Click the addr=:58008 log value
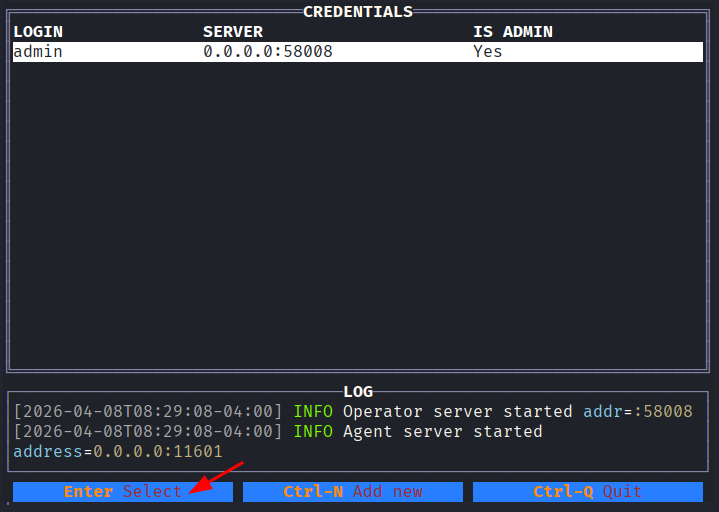Image resolution: width=719 pixels, height=512 pixels. (x=638, y=412)
